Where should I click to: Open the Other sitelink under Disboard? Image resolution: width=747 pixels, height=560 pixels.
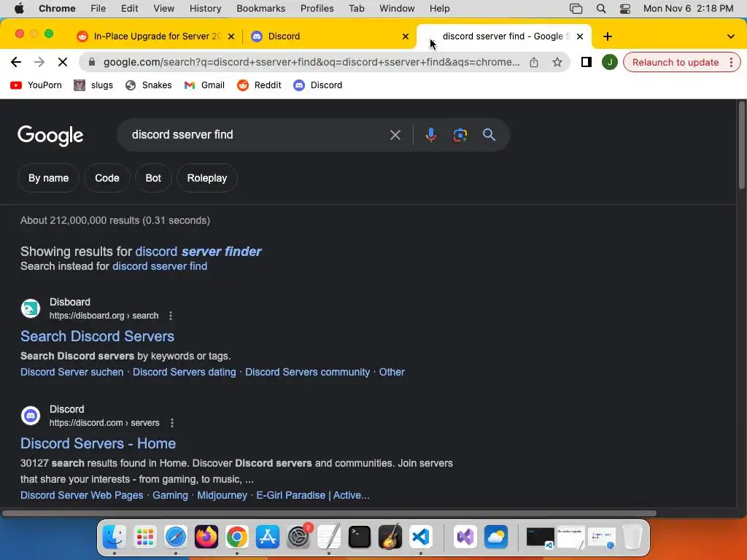[392, 372]
